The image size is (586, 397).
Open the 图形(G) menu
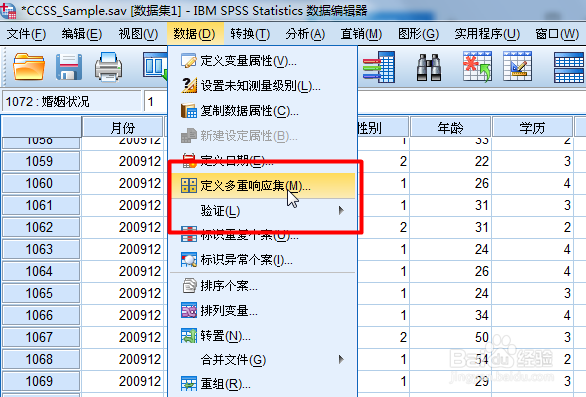click(418, 34)
